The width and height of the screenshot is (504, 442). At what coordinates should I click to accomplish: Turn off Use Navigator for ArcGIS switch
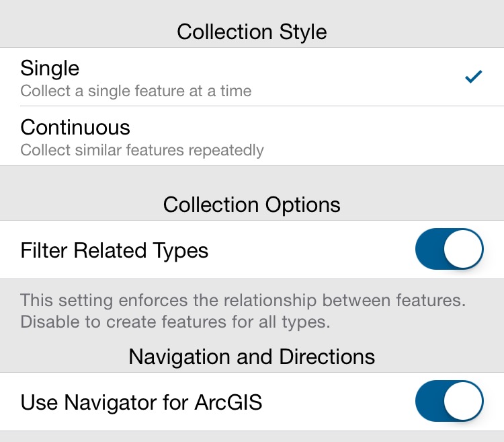tap(449, 401)
